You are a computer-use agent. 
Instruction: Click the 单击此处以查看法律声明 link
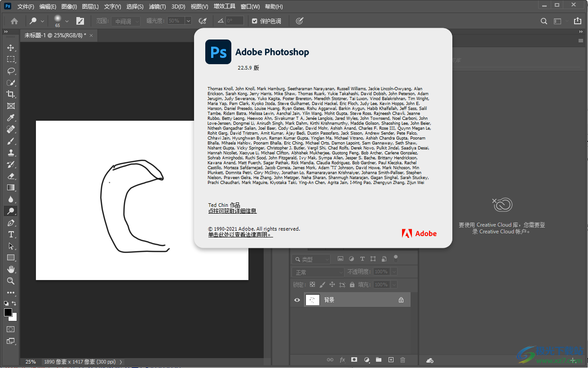pos(240,235)
